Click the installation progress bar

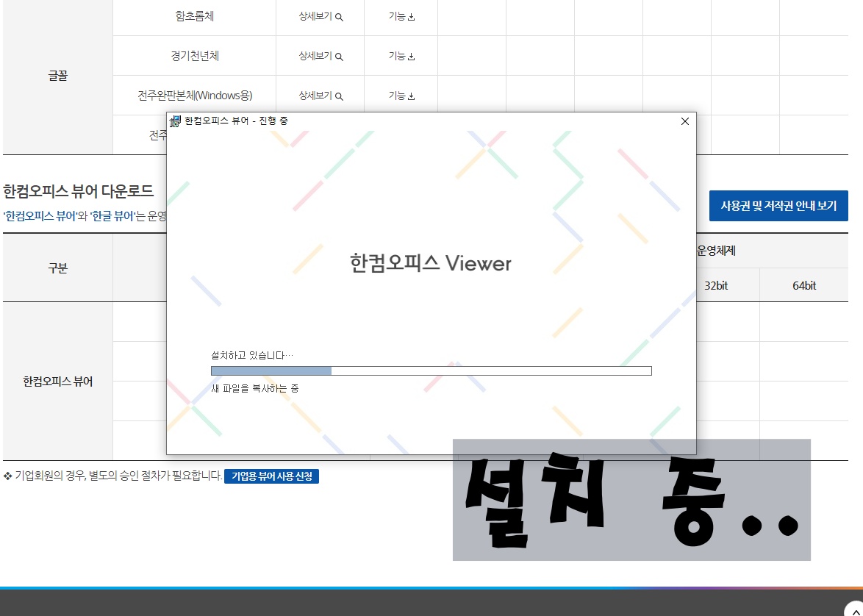click(x=431, y=371)
